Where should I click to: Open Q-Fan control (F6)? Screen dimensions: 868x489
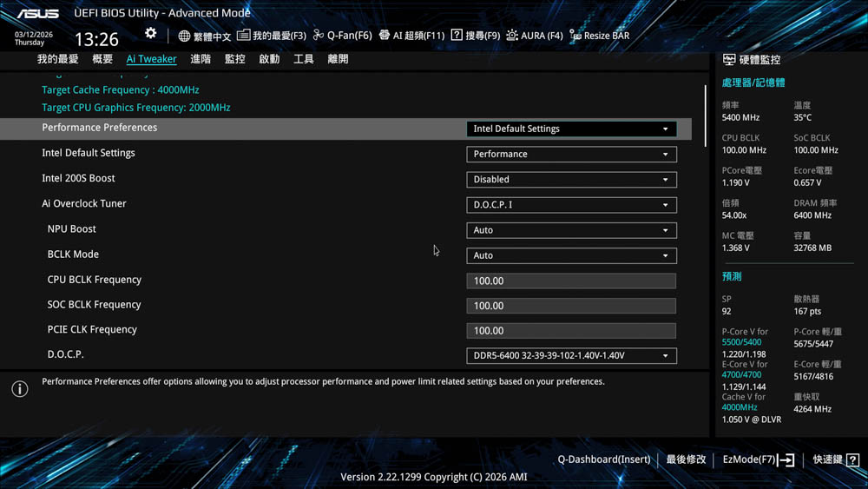pos(342,36)
